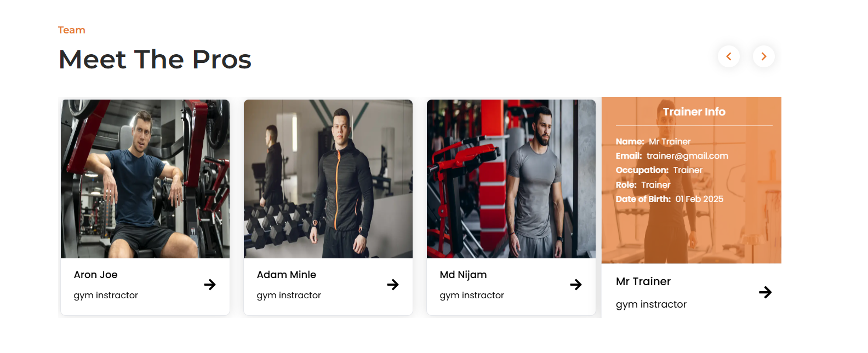Click the Trainer Info heading overlay

point(694,112)
